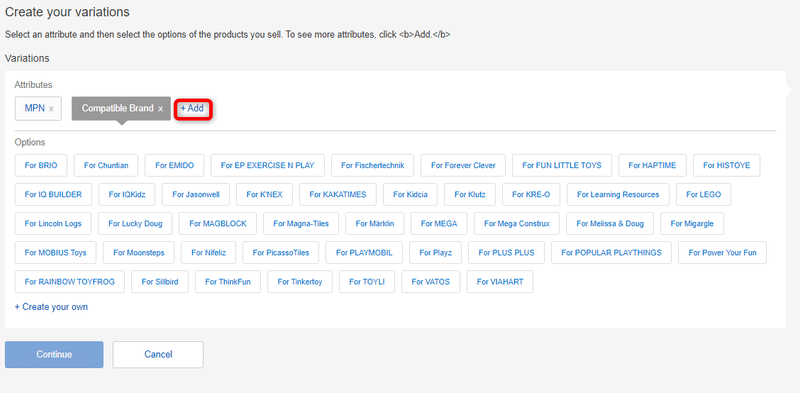Add the For POPULAR PLAYTHINGS brand

611,253
